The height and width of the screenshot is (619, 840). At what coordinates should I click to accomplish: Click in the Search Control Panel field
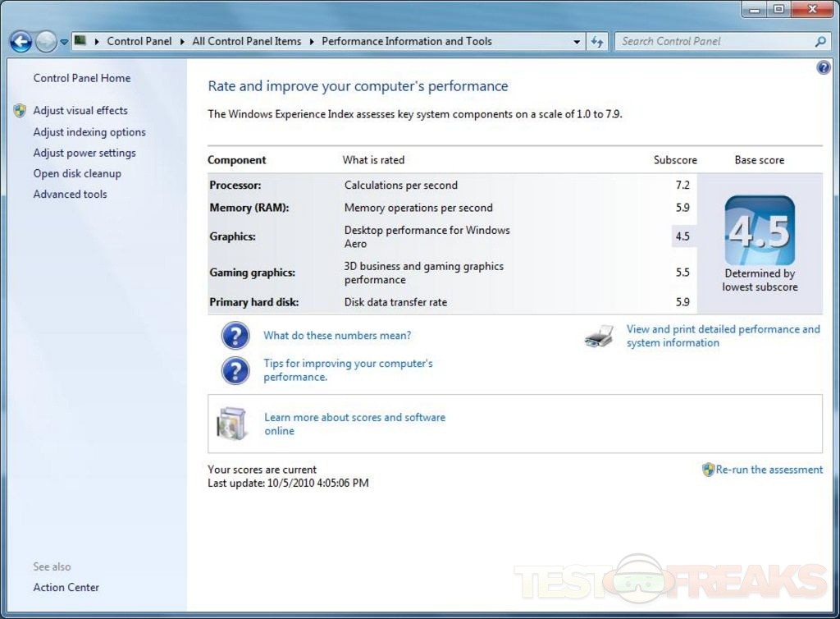[x=714, y=41]
